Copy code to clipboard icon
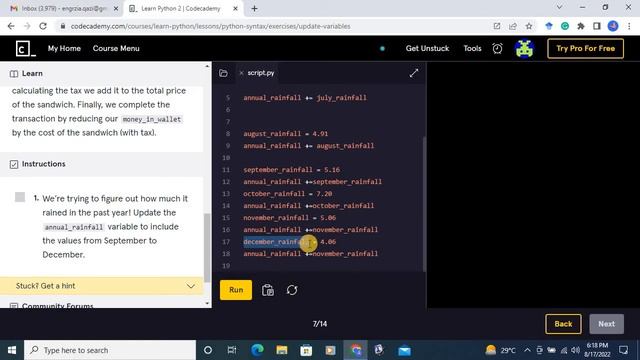The width and height of the screenshot is (640, 360). 268,290
